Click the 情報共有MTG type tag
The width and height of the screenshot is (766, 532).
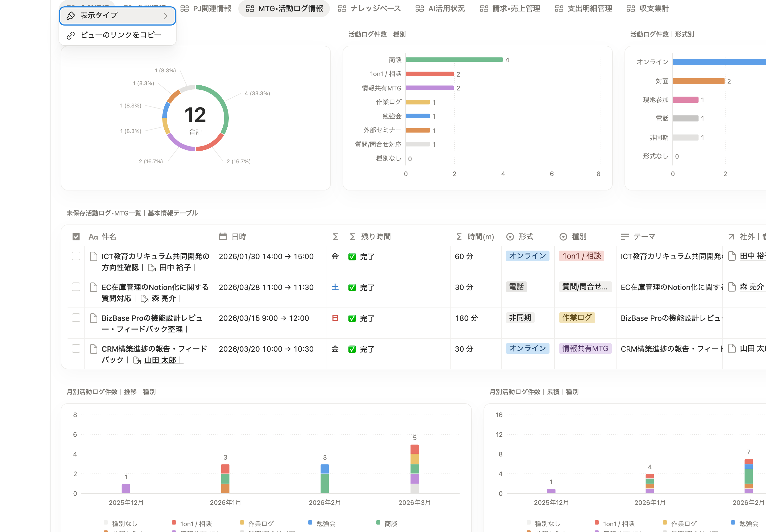[x=585, y=348]
